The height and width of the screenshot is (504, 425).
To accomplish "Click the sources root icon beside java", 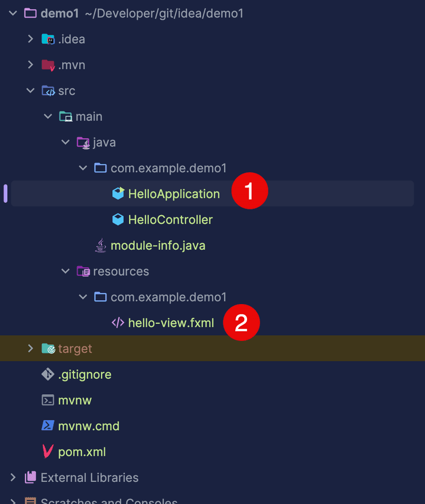I will click(83, 142).
